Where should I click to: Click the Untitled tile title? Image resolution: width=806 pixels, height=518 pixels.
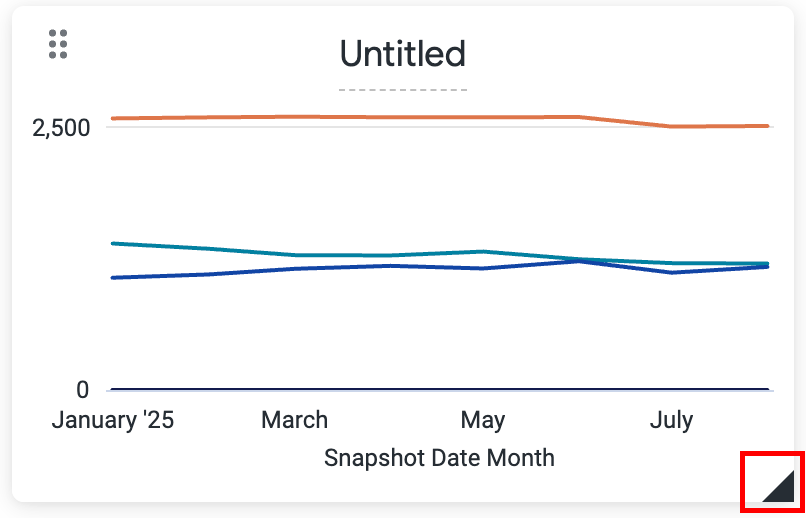(x=402, y=53)
